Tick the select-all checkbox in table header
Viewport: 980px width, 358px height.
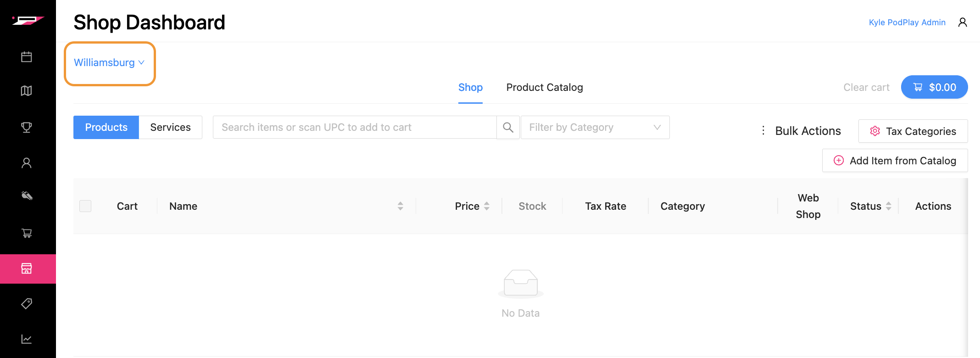click(x=85, y=206)
